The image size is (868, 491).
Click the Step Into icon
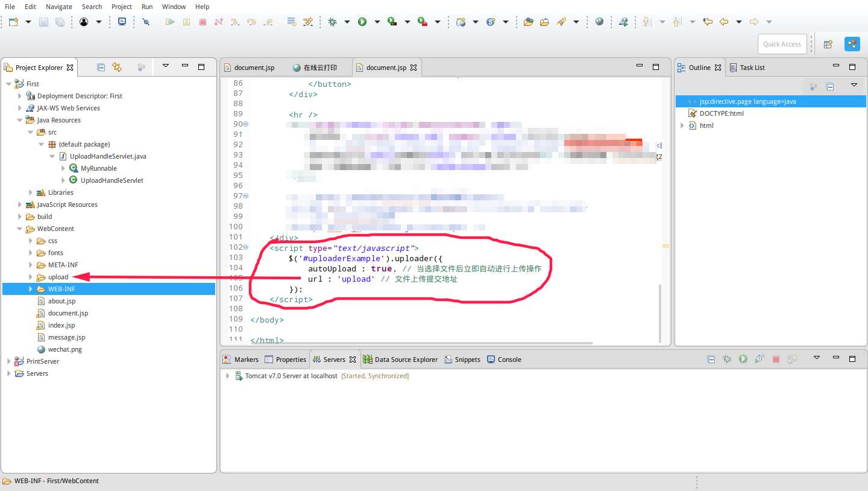(x=235, y=22)
